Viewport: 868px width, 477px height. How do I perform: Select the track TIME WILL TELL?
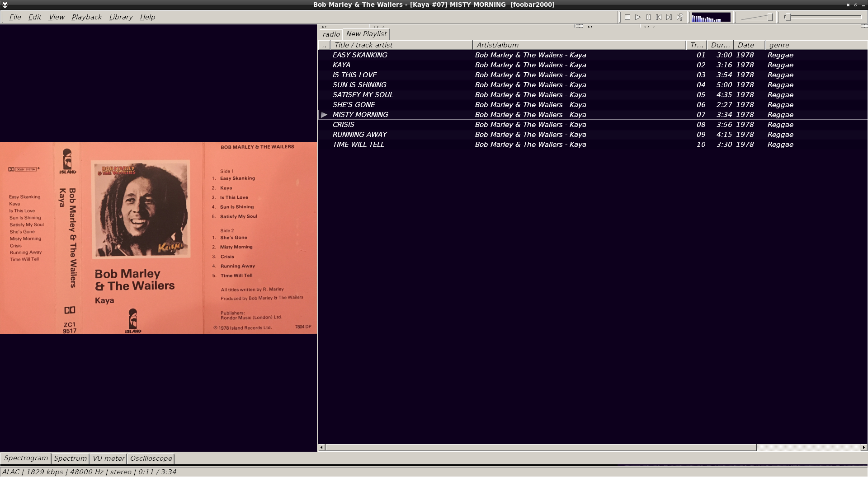coord(593,145)
